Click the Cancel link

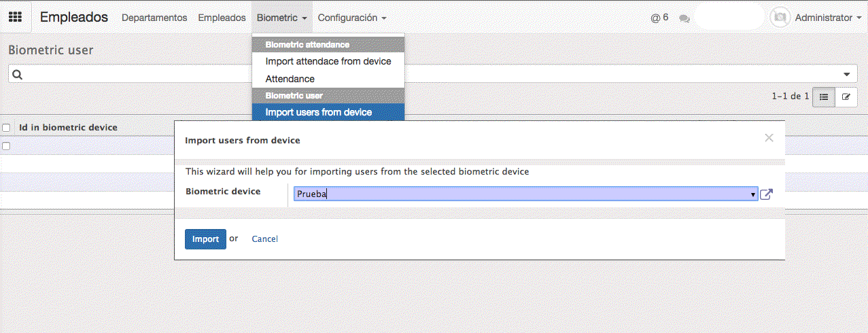coord(264,239)
